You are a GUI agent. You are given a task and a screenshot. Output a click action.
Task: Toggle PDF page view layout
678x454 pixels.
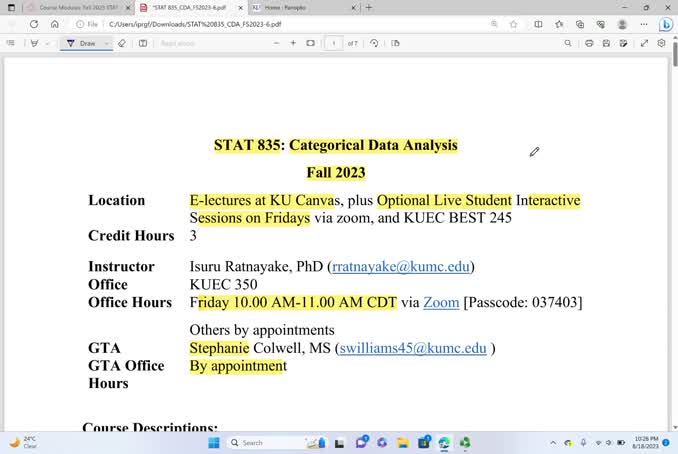[x=395, y=43]
